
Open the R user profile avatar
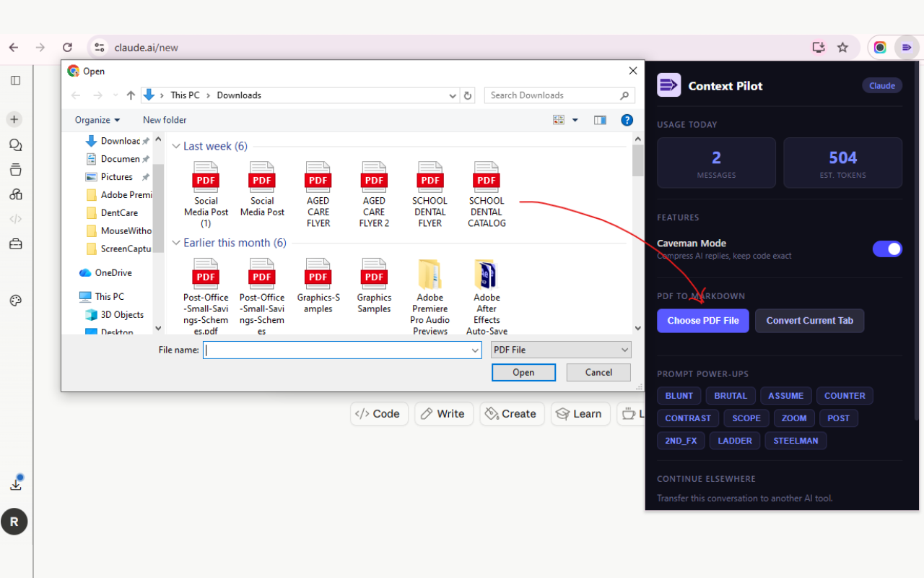14,522
